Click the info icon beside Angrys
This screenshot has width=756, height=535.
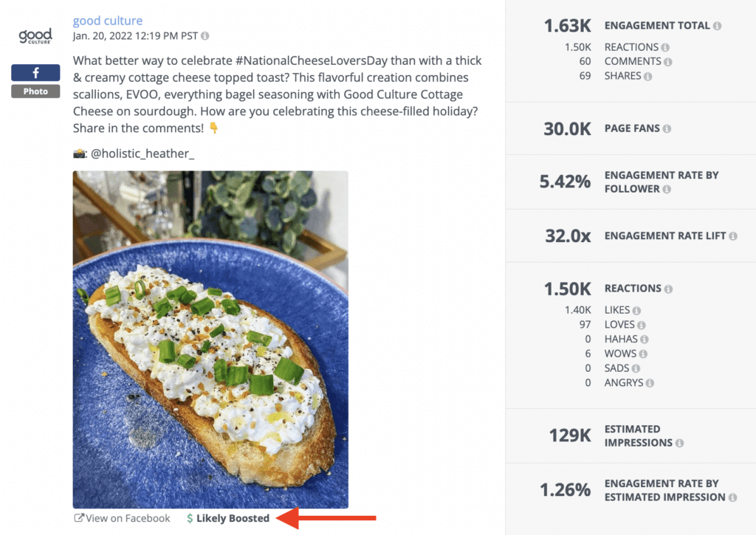pos(650,382)
